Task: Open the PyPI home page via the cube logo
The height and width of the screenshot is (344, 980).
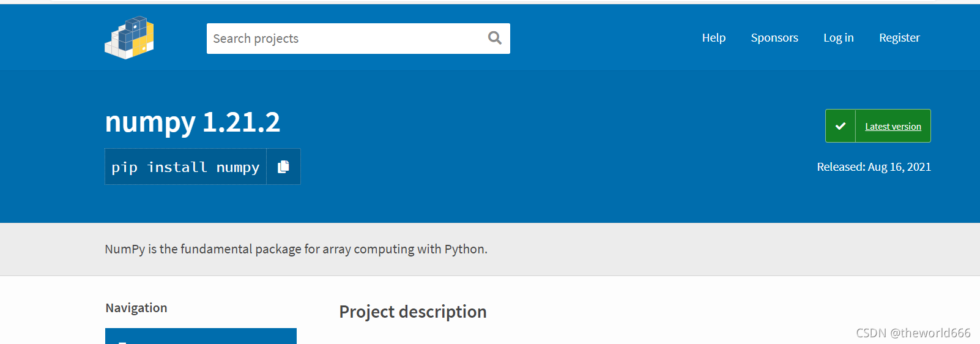Action: coord(129,37)
